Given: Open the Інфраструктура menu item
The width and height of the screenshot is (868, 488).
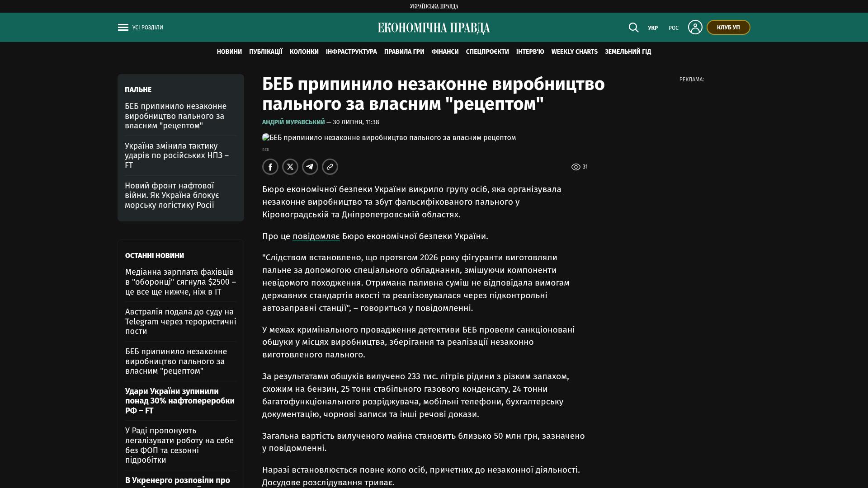Looking at the screenshot, I should 351,52.
